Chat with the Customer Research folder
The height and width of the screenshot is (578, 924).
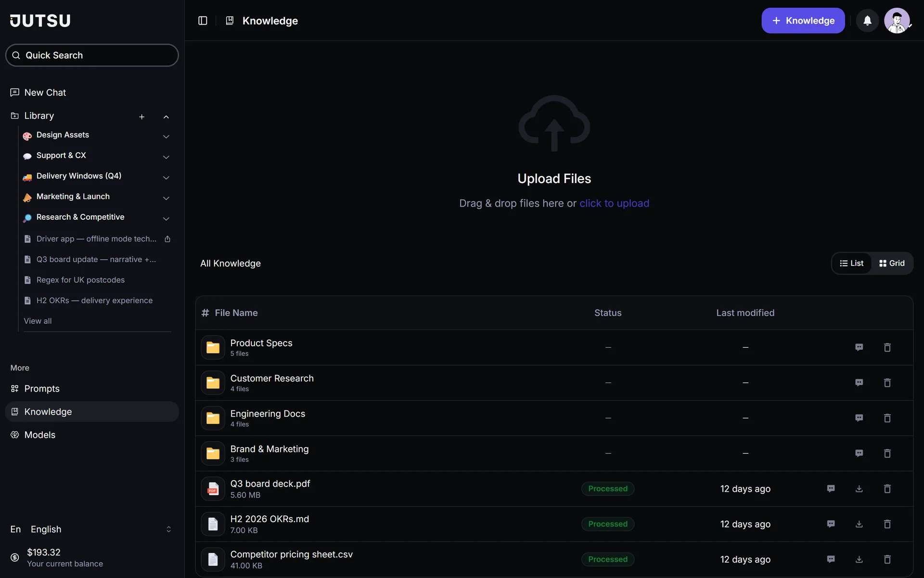coord(859,382)
